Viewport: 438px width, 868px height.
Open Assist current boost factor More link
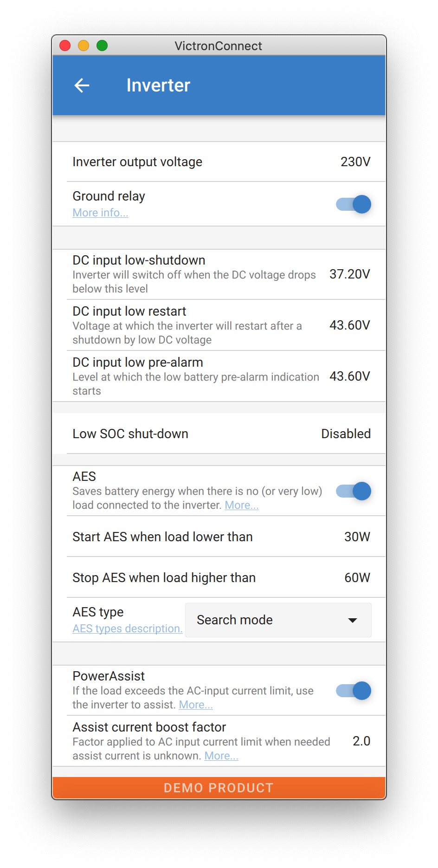[221, 756]
